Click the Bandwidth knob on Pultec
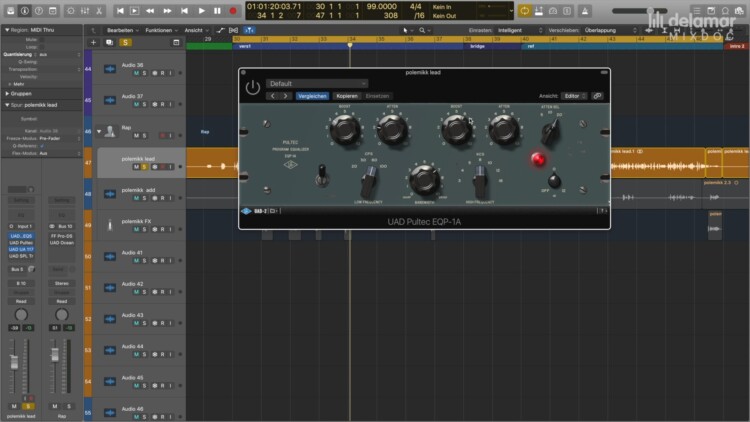 (x=424, y=180)
